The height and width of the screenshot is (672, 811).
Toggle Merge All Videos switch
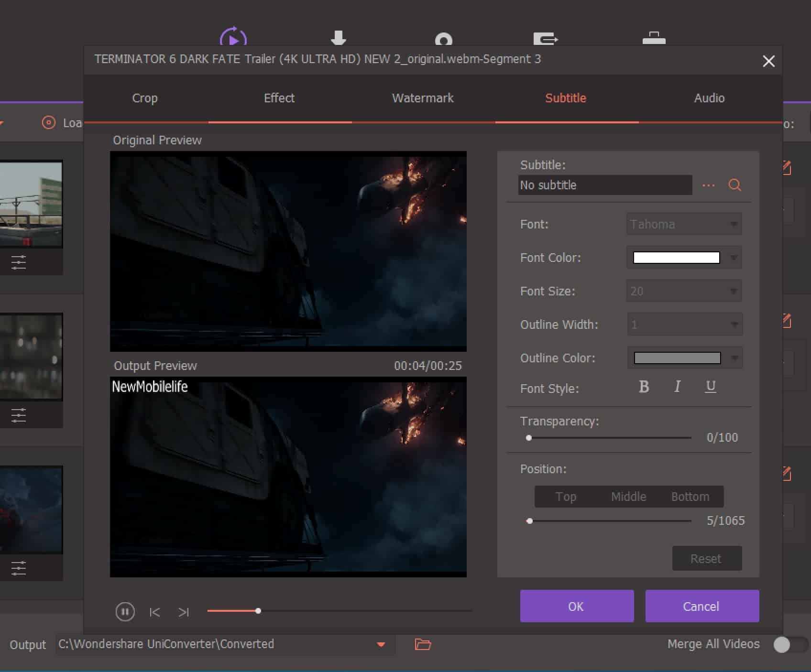[x=790, y=645]
